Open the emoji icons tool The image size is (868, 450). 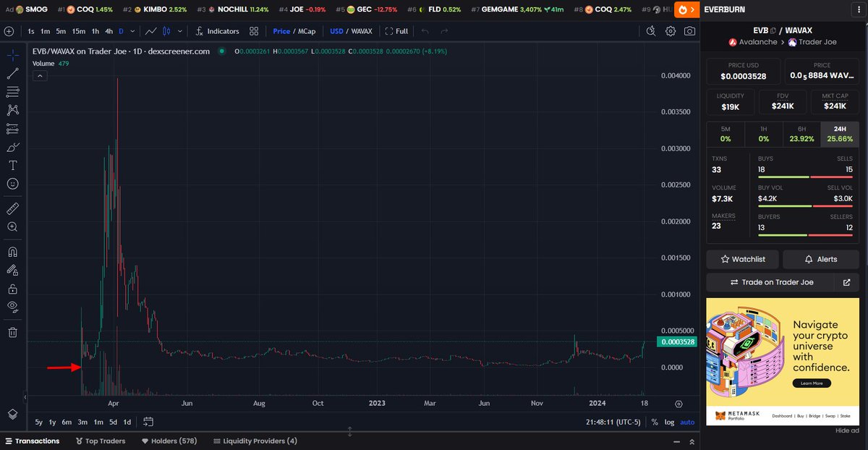pyautogui.click(x=12, y=184)
